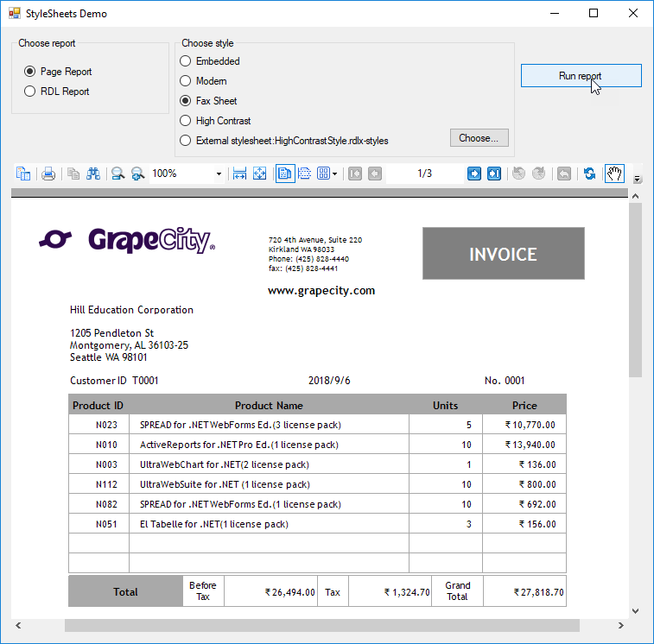The image size is (654, 644).
Task: Choose the High Contrast style option
Action: (185, 121)
